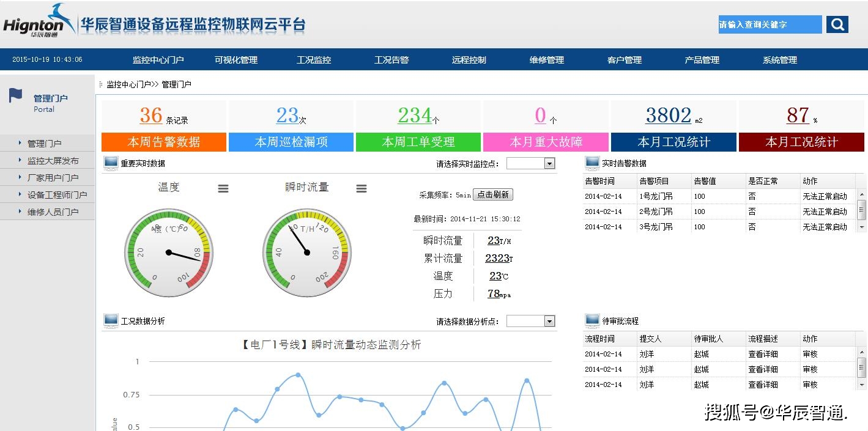Open the 维修管理 nav menu
This screenshot has width=868, height=431.
(x=547, y=60)
